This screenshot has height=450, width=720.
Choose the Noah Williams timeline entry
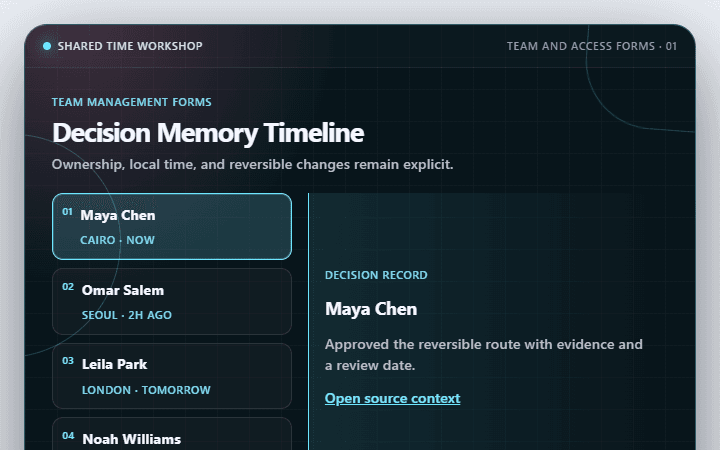(x=172, y=433)
